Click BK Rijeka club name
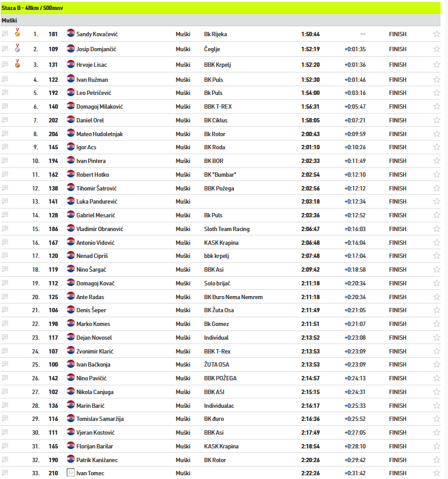 [216, 34]
